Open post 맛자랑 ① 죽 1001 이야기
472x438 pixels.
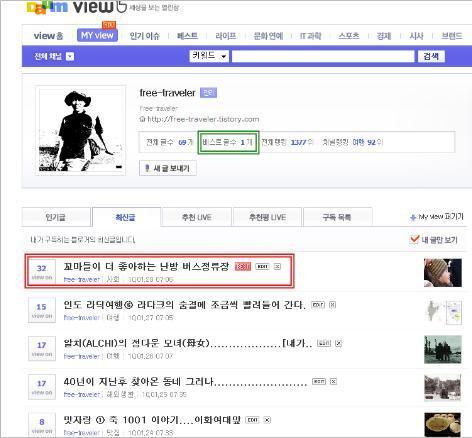pyautogui.click(x=152, y=420)
